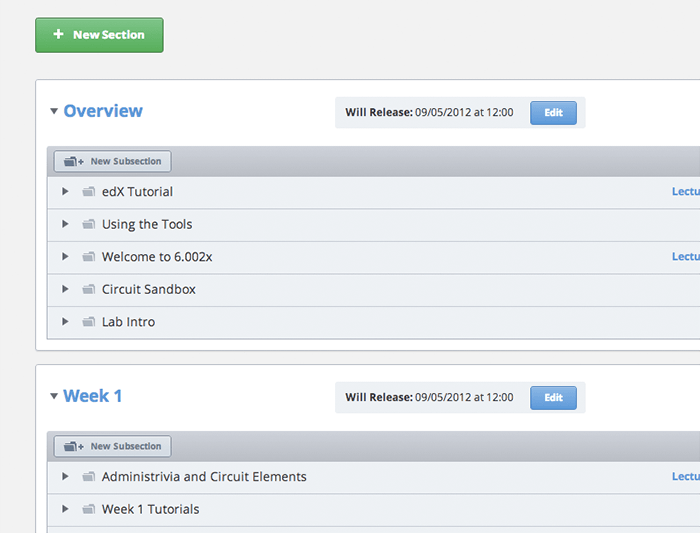Image resolution: width=700 pixels, height=533 pixels.
Task: Edit the Overview release date
Action: tap(553, 113)
